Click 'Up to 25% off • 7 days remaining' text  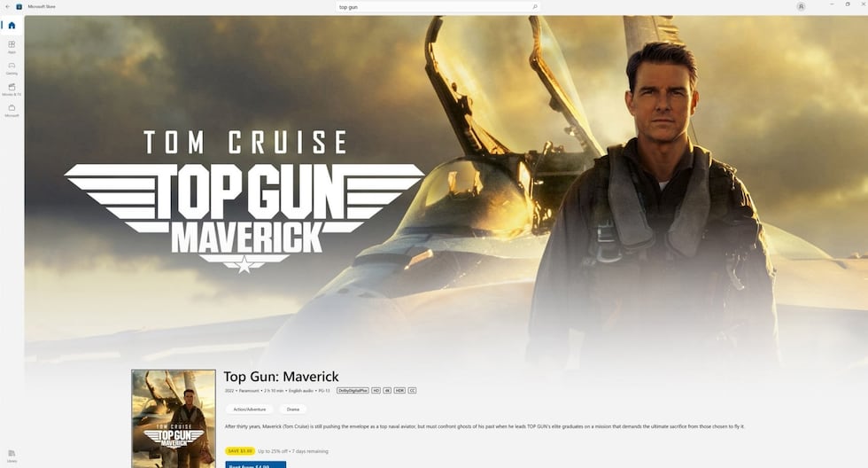(x=293, y=451)
